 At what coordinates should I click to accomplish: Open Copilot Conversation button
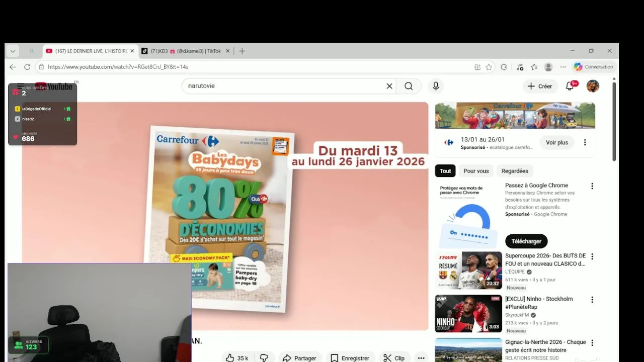(594, 67)
